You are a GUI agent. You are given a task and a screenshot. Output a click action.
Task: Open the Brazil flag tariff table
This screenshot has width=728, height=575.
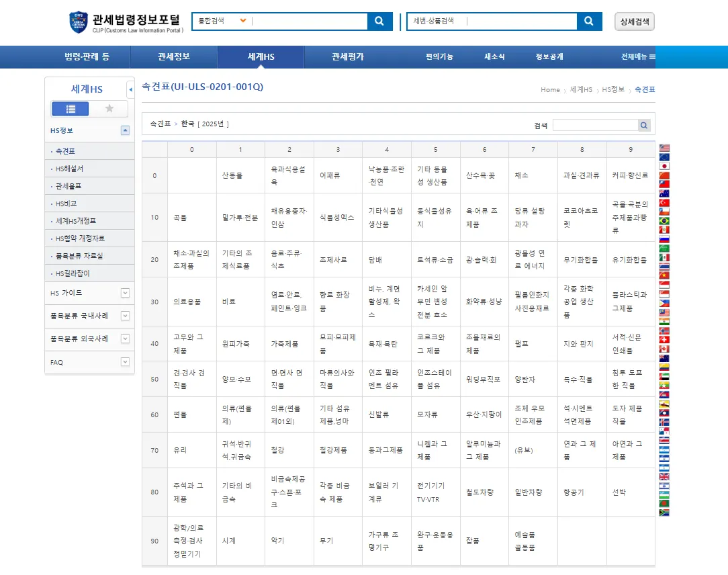(x=664, y=220)
